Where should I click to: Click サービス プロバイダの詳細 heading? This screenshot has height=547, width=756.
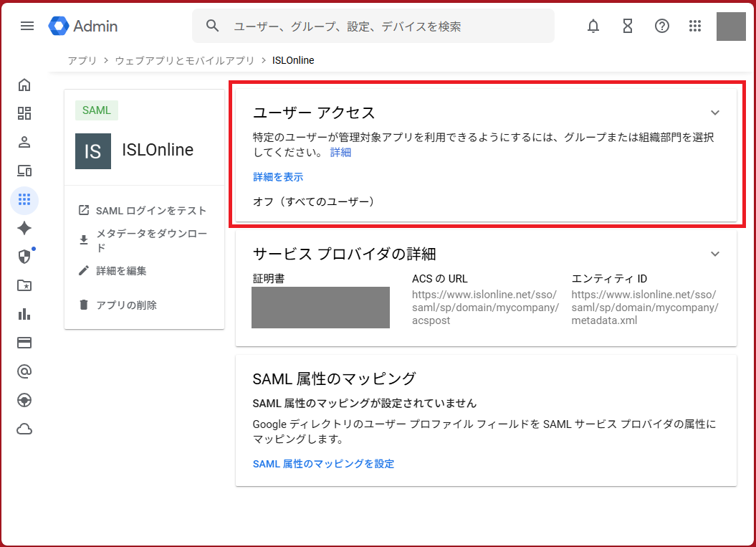click(344, 255)
